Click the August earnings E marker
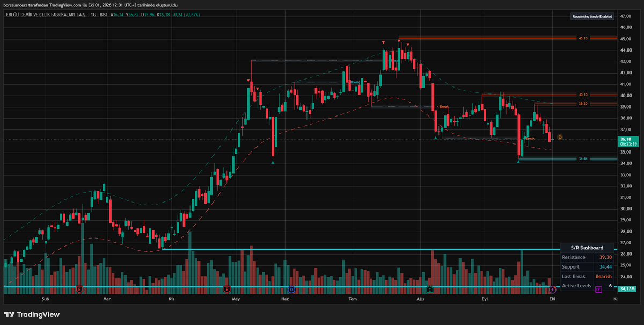The width and height of the screenshot is (644, 325). [x=430, y=289]
